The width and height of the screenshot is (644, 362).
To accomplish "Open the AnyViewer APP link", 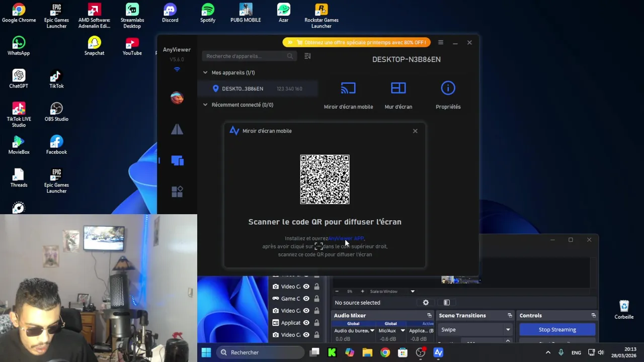I will (346, 238).
